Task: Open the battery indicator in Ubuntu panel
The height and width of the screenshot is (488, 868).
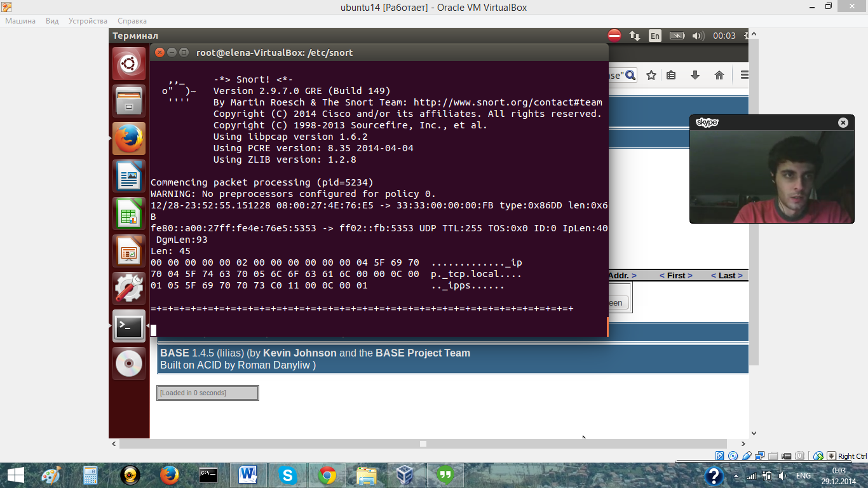Action: [677, 36]
